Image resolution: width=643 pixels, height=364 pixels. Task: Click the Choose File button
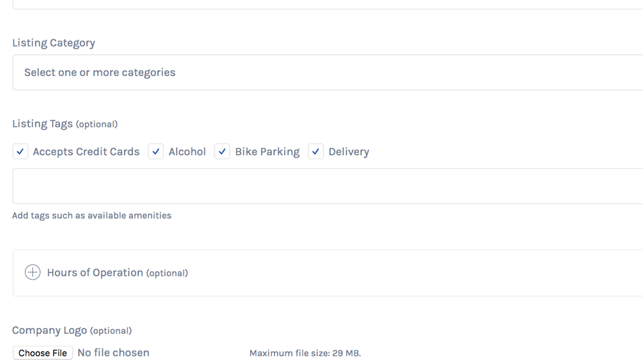click(x=43, y=353)
